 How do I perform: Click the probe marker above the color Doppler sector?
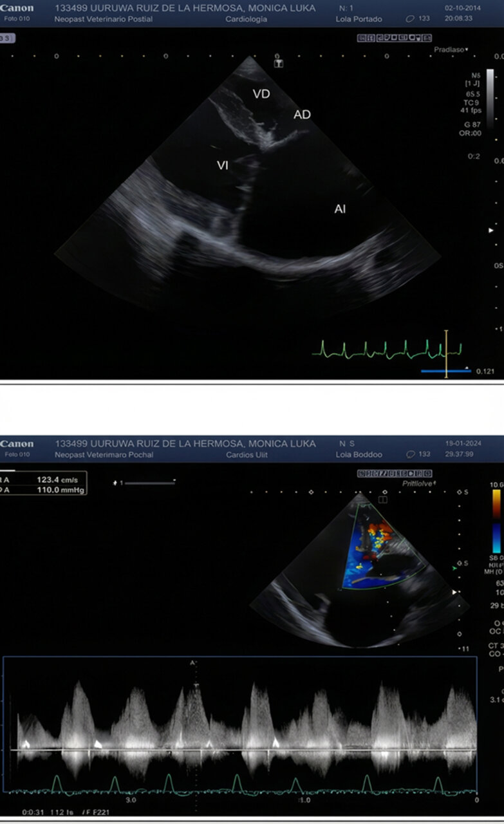[x=382, y=498]
